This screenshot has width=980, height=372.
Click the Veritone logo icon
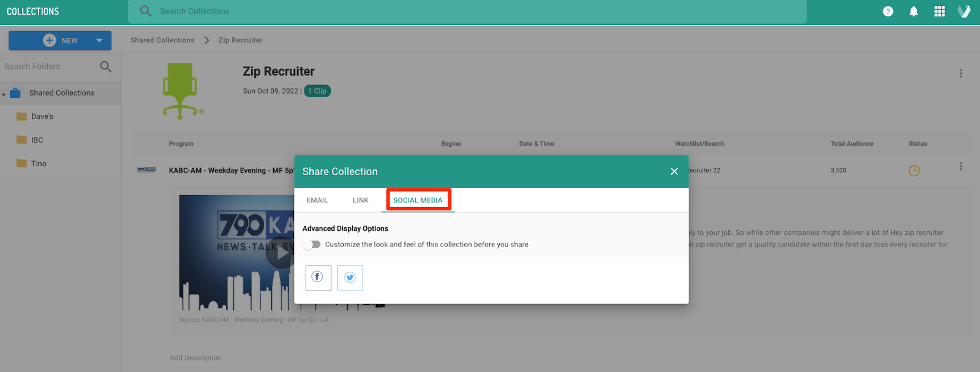964,11
